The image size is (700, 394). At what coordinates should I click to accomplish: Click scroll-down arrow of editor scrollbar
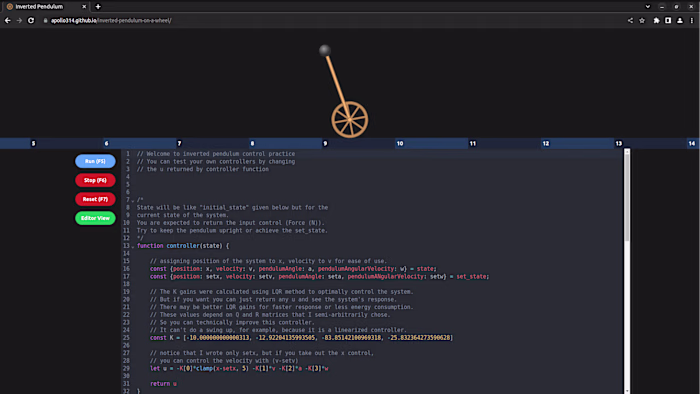click(x=627, y=391)
